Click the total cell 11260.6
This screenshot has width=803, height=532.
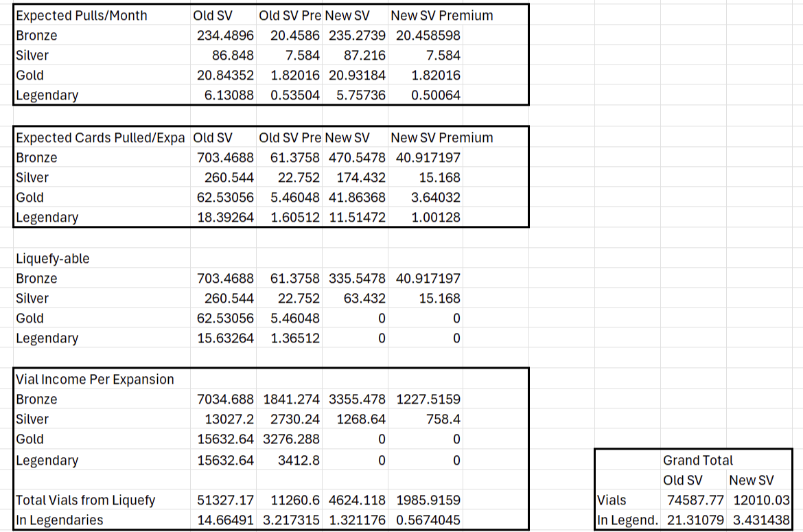(x=290, y=500)
